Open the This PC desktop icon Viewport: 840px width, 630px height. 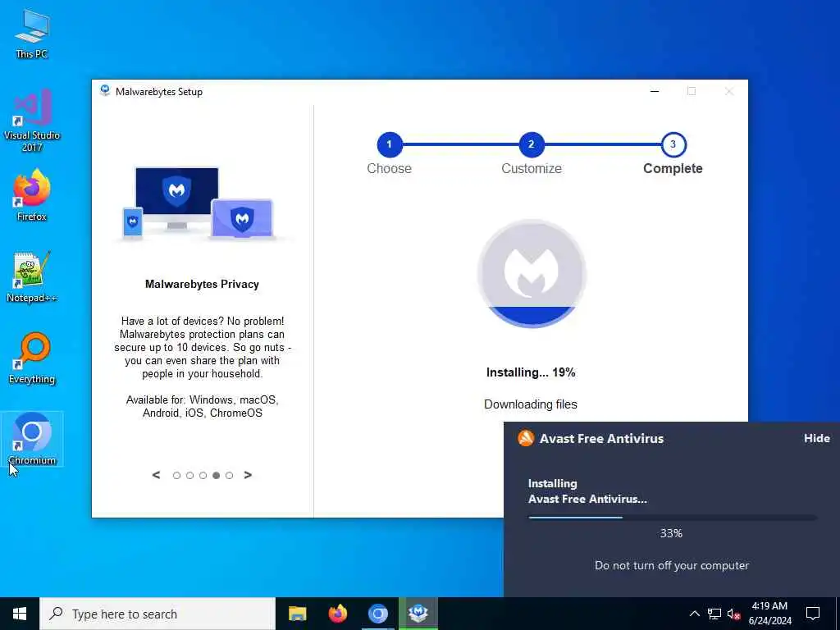(32, 34)
